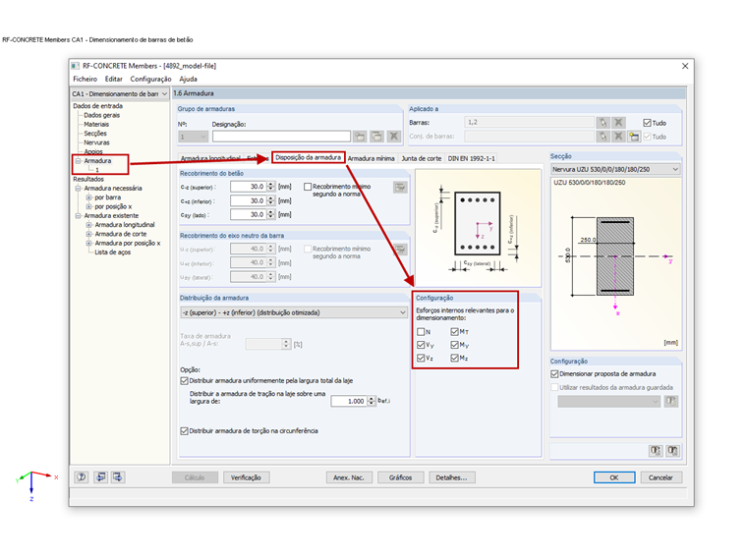This screenshot has width=747, height=560.
Task: Confirm with the OK button
Action: pos(614,477)
